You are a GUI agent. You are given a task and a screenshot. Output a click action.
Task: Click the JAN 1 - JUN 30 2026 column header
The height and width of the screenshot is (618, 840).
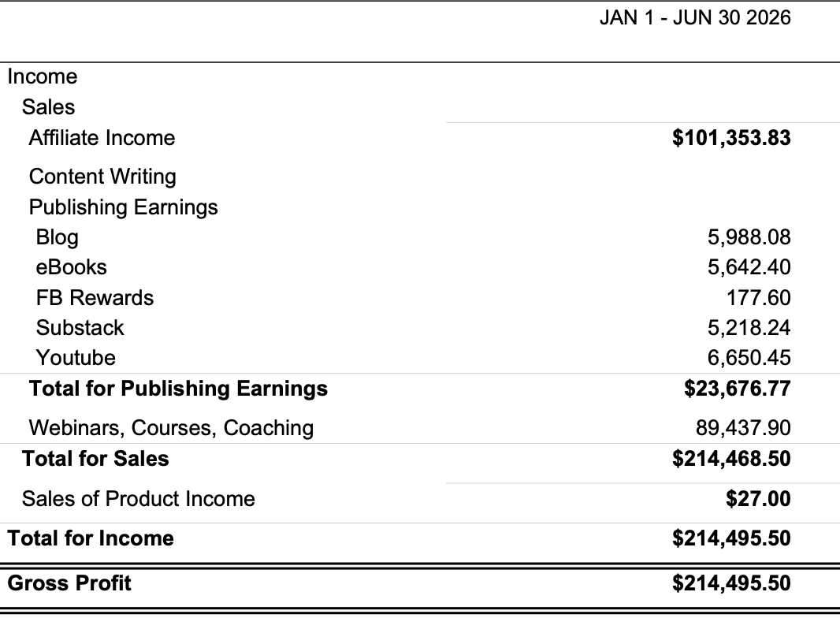[x=695, y=17]
